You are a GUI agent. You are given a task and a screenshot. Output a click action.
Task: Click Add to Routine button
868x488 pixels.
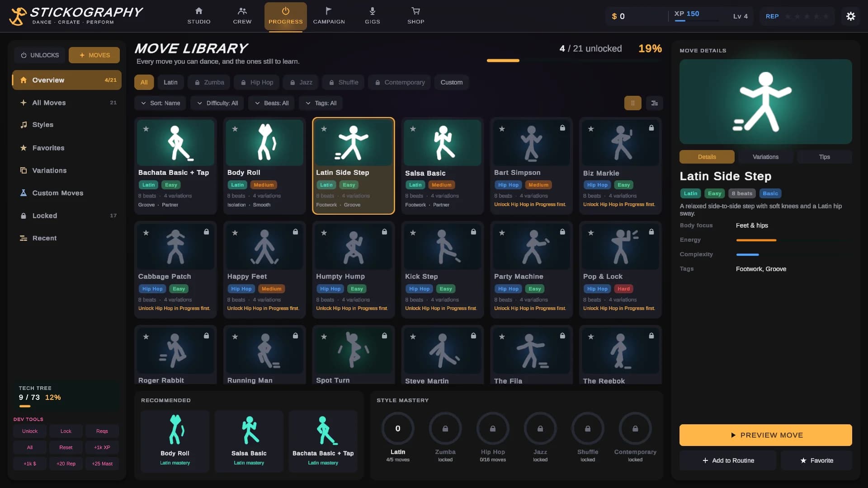[728, 460]
